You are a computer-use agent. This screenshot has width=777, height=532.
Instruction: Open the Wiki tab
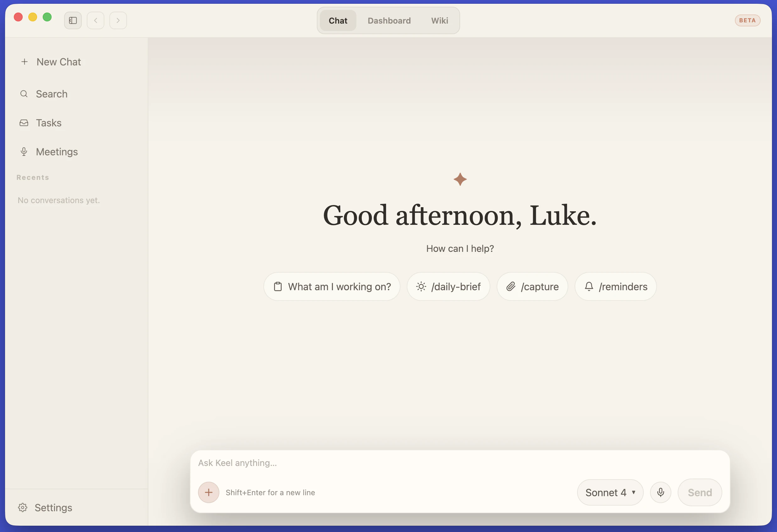point(440,20)
